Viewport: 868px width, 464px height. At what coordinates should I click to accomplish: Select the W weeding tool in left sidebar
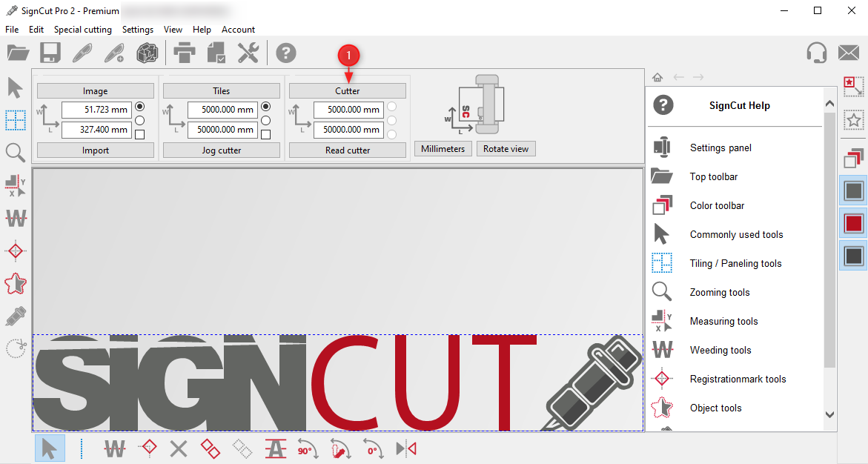point(16,218)
